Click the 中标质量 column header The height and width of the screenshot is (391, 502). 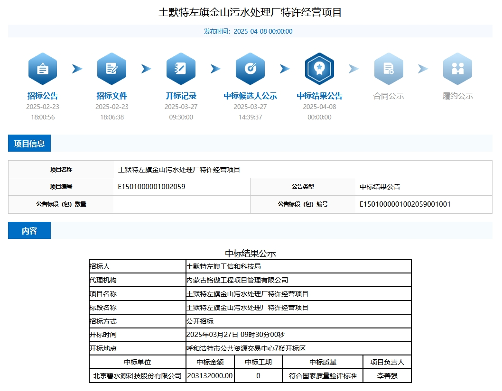coord(323,362)
